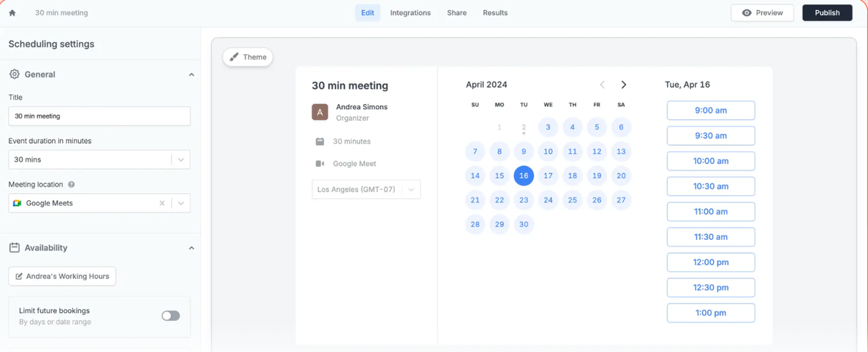Click the "30 min meeting" breadcrumb title
868x352 pixels.
tap(61, 13)
